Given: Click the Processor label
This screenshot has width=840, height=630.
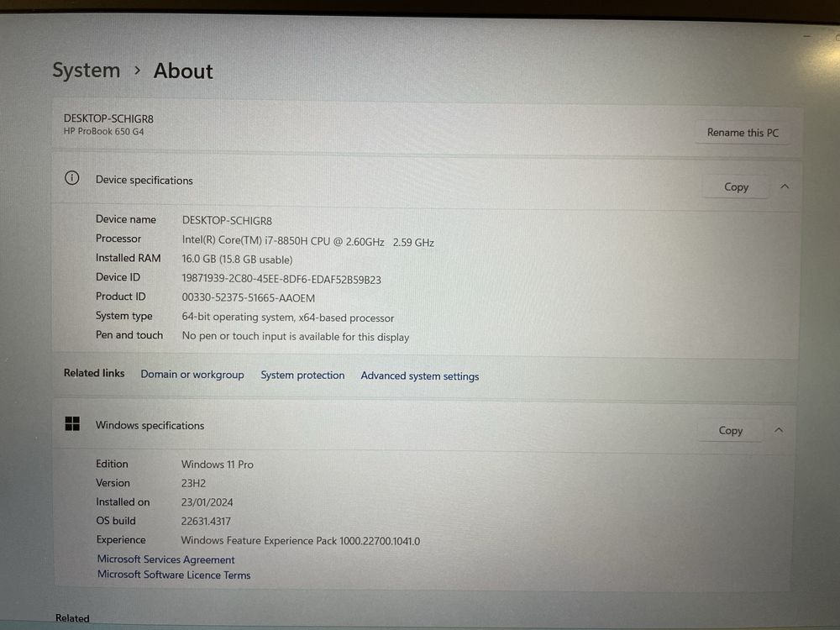Looking at the screenshot, I should (118, 239).
